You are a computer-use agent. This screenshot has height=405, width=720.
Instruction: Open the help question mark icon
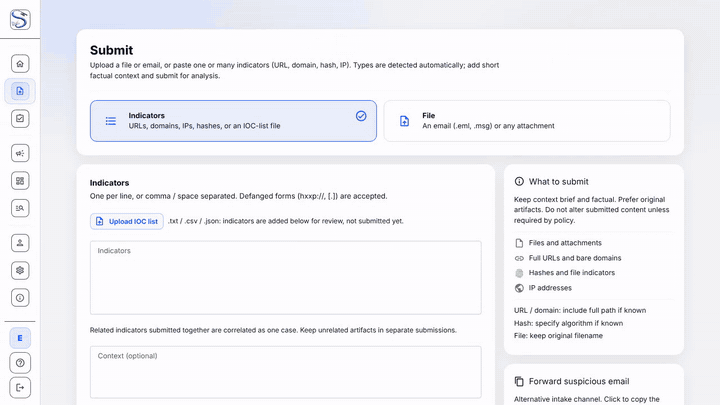(x=20, y=363)
